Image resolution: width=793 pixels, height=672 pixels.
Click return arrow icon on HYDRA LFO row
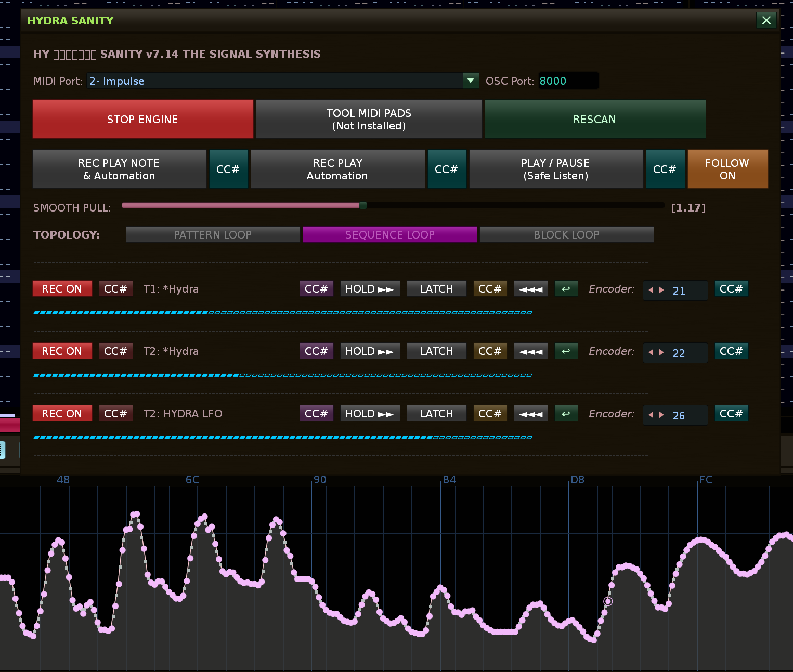click(x=566, y=414)
